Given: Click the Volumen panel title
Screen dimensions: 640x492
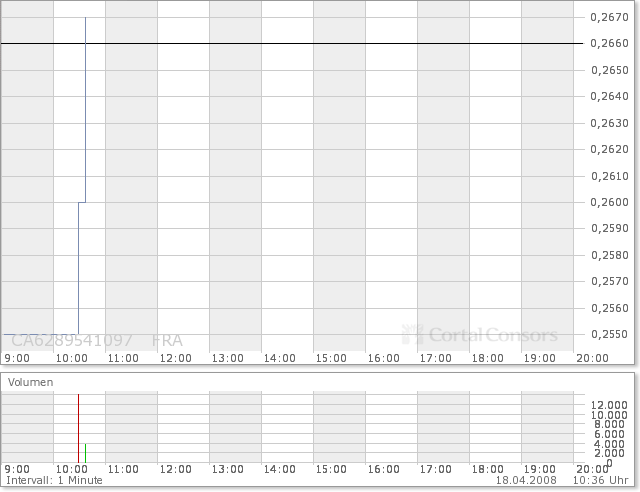Looking at the screenshot, I should click(x=31, y=382).
